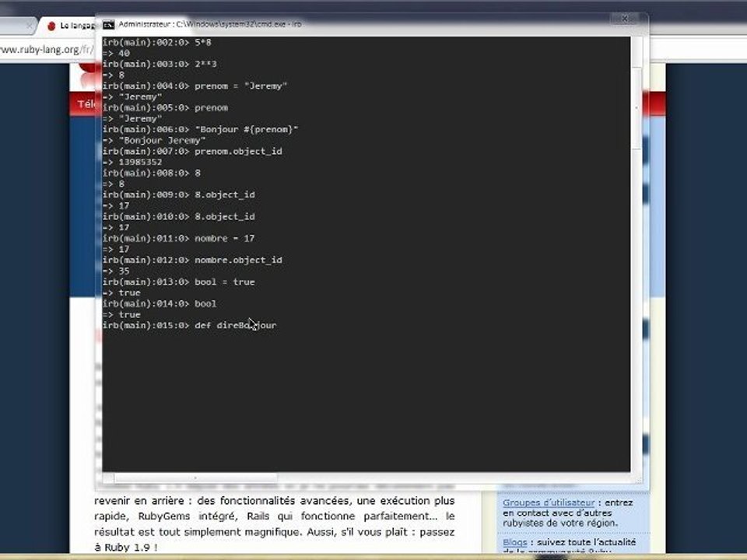
Task: Click the browser address bar showing ruby-lang.org
Action: 47,50
